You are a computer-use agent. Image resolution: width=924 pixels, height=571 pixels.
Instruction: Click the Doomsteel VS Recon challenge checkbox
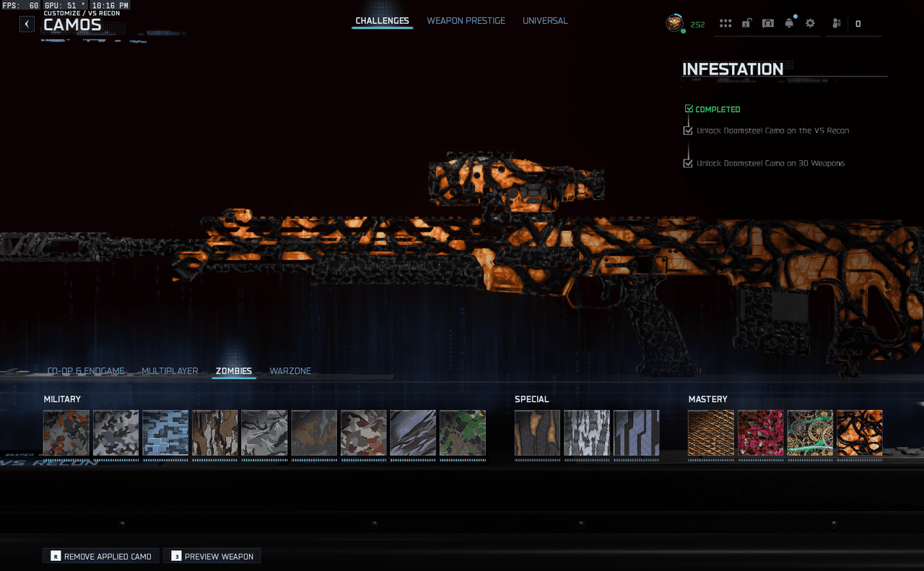[688, 131]
